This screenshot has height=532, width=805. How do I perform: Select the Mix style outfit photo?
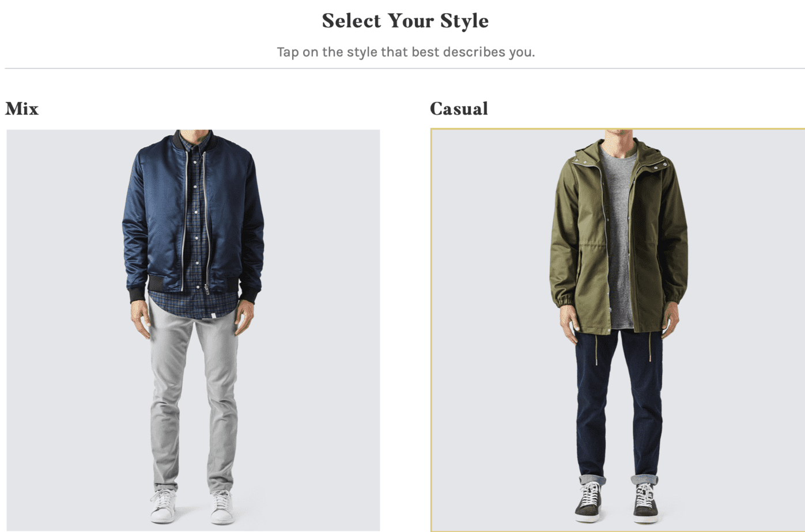193,330
